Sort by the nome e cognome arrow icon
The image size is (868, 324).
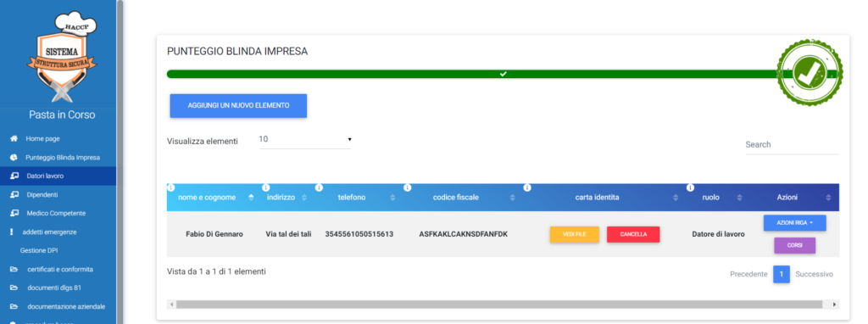pyautogui.click(x=251, y=198)
